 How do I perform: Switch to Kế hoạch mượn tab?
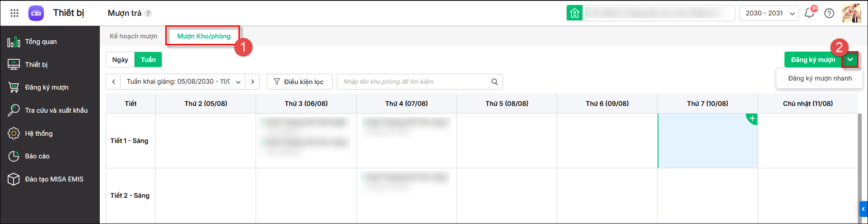coord(134,36)
